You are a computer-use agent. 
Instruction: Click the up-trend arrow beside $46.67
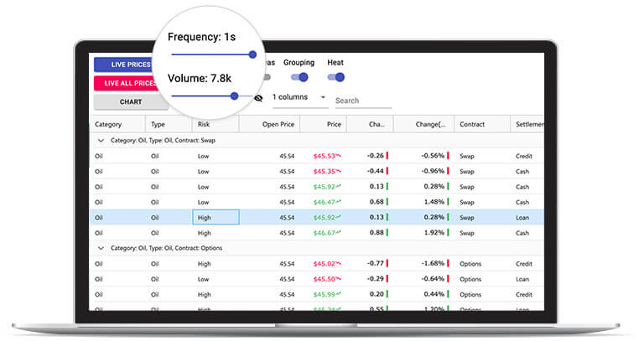coord(340,232)
